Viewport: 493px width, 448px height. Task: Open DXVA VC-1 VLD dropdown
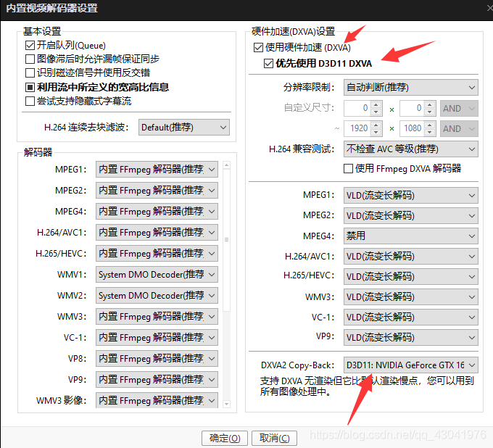pos(411,318)
